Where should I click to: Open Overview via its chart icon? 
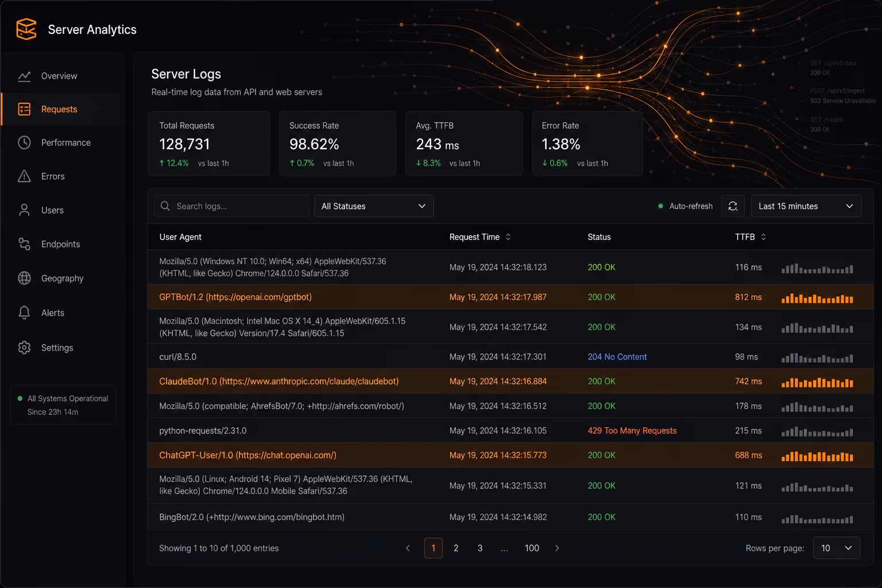[x=24, y=76]
